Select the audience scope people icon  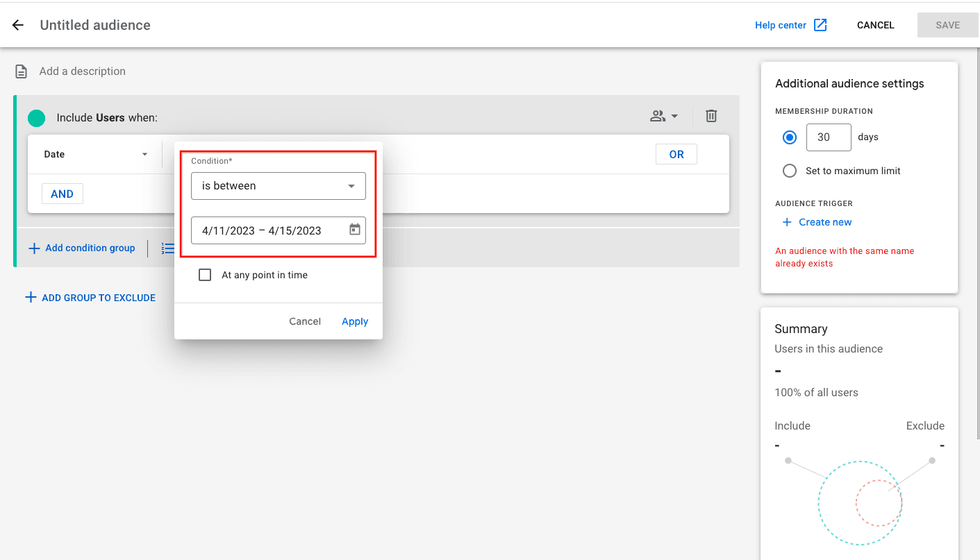pyautogui.click(x=658, y=116)
